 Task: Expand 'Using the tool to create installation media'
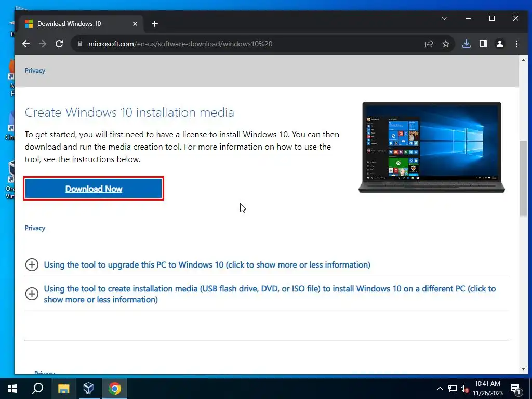pyautogui.click(x=270, y=294)
